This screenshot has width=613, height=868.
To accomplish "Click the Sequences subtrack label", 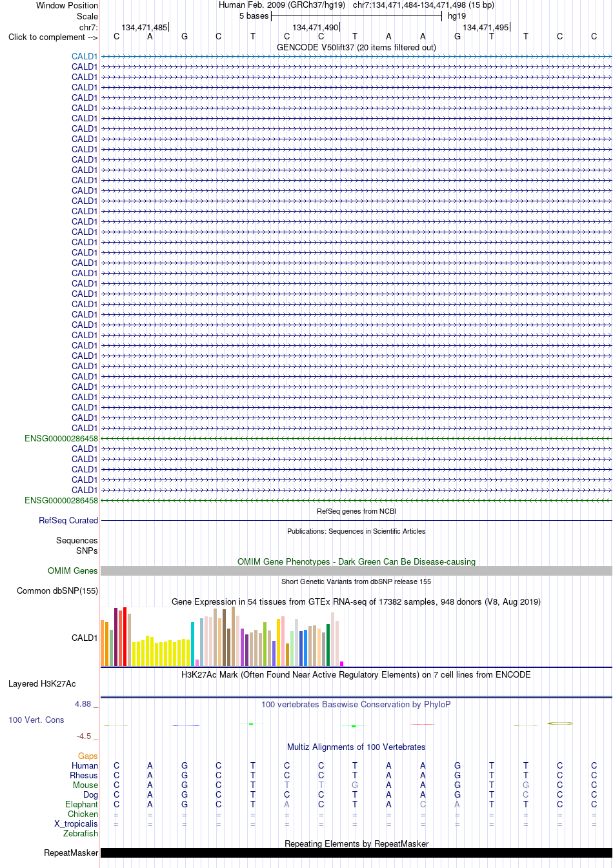I will [77, 541].
